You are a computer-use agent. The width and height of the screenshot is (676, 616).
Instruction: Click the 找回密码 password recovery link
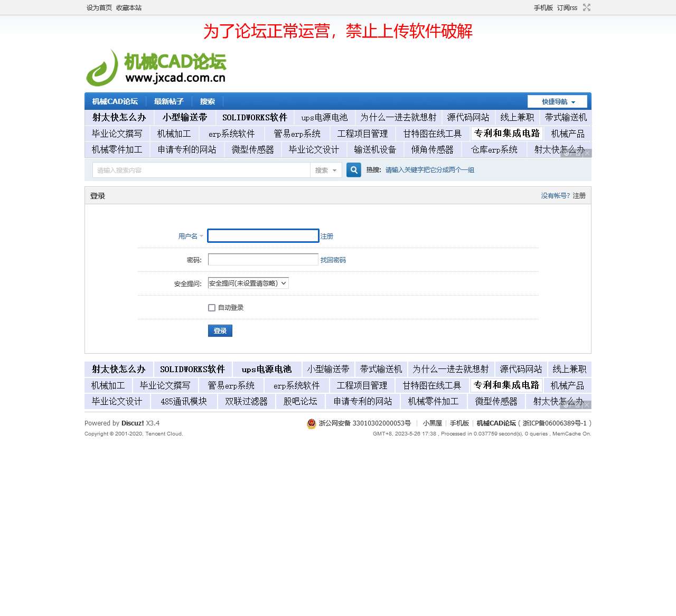pyautogui.click(x=334, y=259)
